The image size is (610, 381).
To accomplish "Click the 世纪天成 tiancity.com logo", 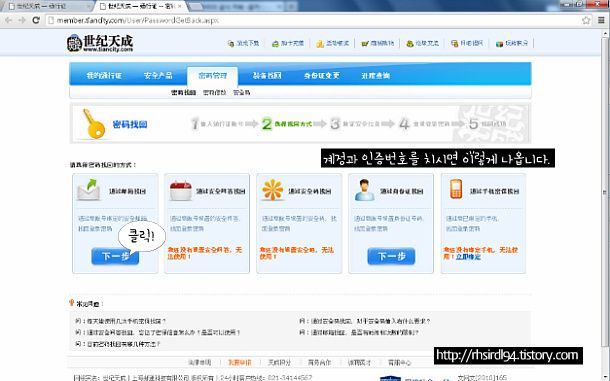I will pyautogui.click(x=100, y=43).
